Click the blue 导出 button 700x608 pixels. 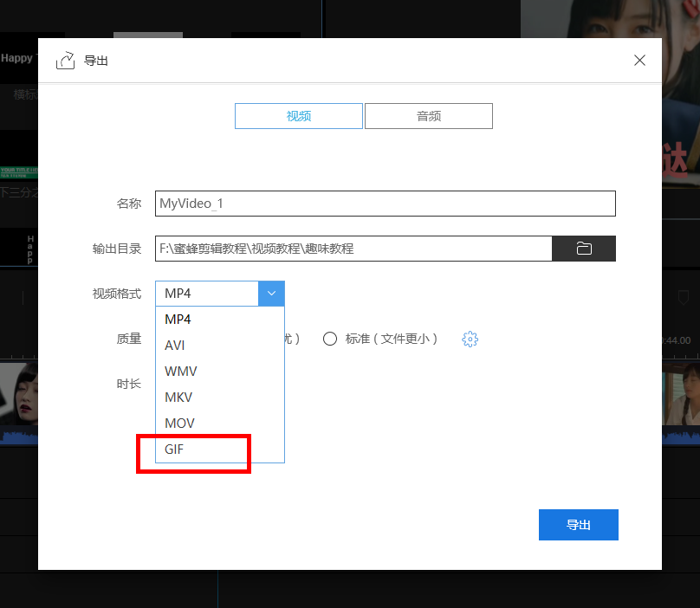click(x=579, y=525)
